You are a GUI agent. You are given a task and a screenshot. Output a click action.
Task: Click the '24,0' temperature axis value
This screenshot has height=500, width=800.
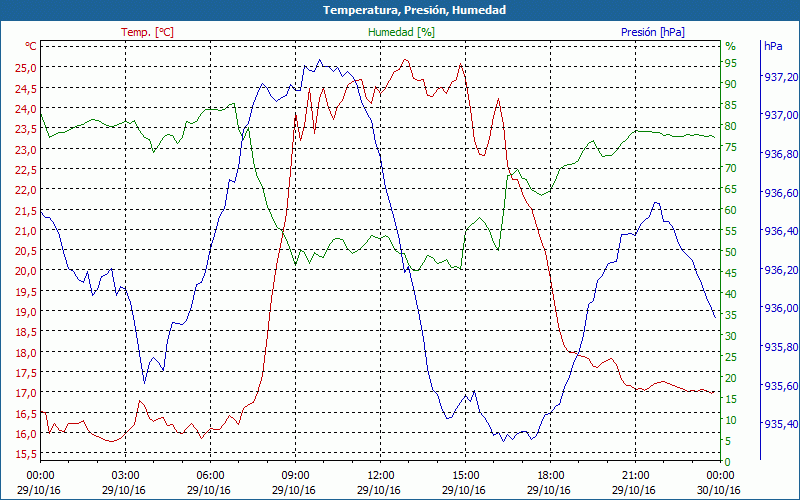pyautogui.click(x=26, y=109)
